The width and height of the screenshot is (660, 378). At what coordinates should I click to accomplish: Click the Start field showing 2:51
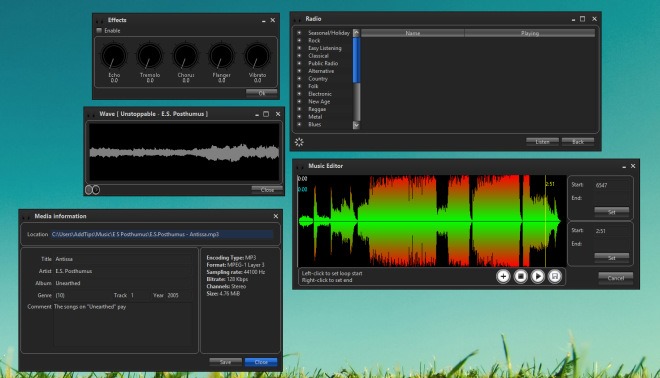612,231
